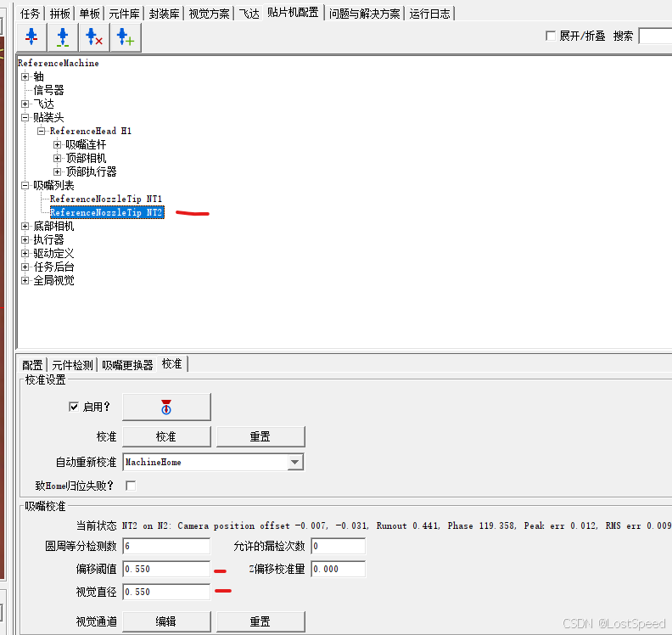
Task: Click 重置 next to the 编辑 button
Action: [x=260, y=621]
